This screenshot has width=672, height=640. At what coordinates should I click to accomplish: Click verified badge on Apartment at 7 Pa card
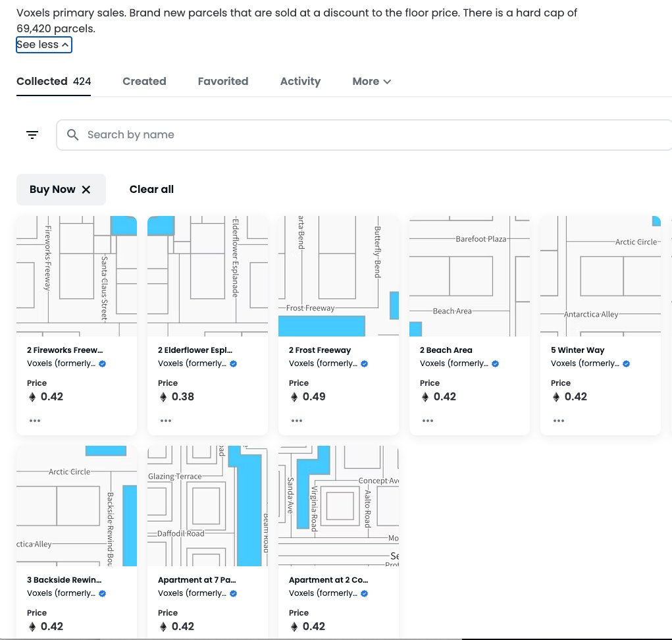click(234, 593)
